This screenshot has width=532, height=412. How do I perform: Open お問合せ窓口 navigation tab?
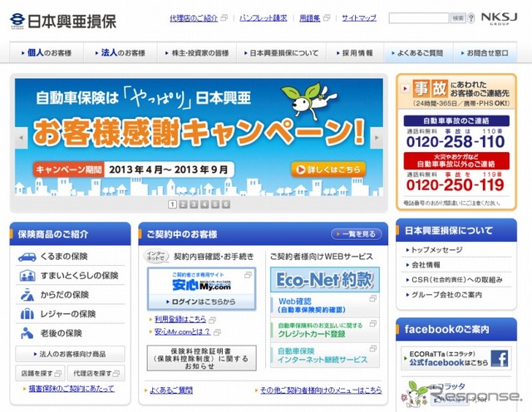pos(485,52)
